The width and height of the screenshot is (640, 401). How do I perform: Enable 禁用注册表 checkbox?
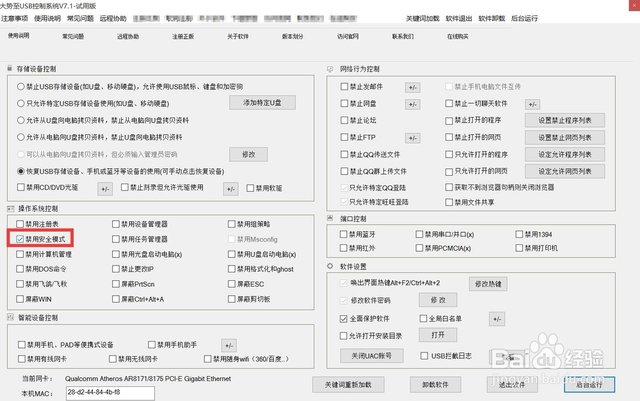coord(20,224)
